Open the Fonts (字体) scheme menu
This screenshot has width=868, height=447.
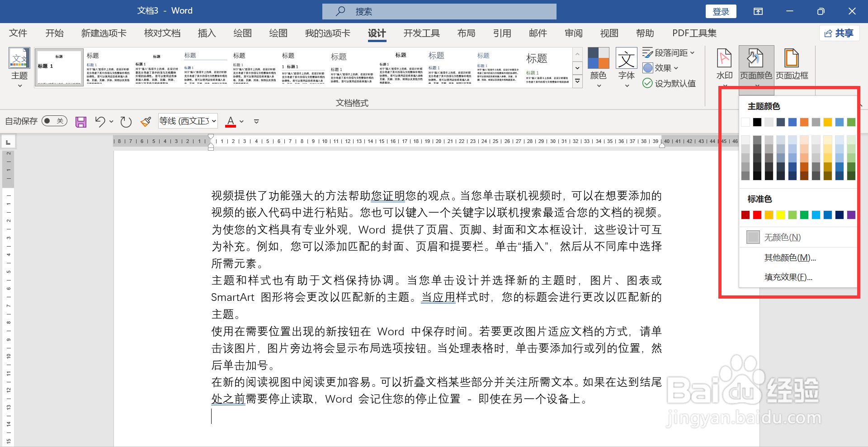627,67
